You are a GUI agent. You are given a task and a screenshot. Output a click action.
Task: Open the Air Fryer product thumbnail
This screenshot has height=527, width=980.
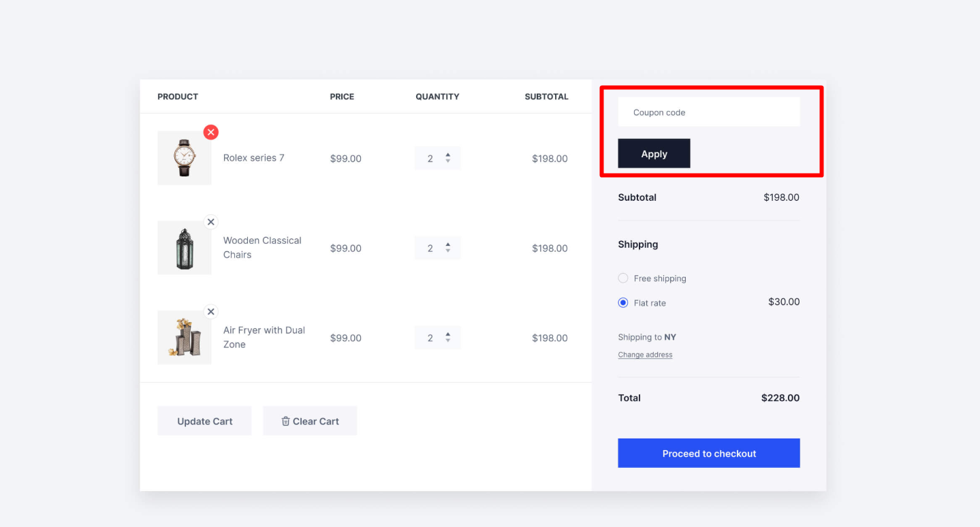[x=184, y=337]
